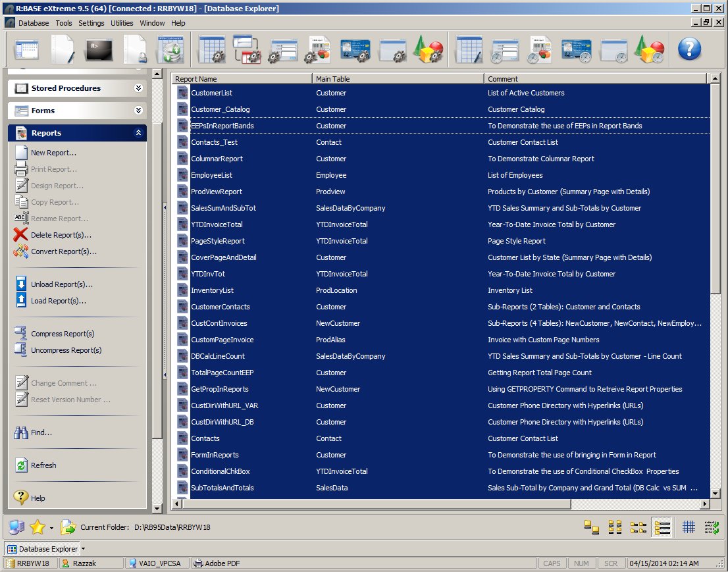The image size is (728, 572).
Task: Click the blue question mark Help icon
Action: point(689,49)
